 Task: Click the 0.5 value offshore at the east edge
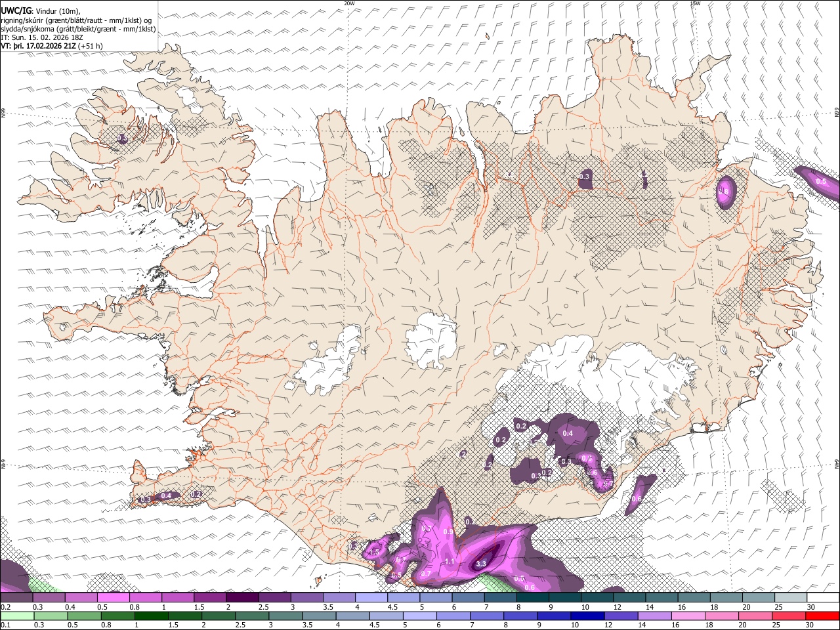(821, 181)
